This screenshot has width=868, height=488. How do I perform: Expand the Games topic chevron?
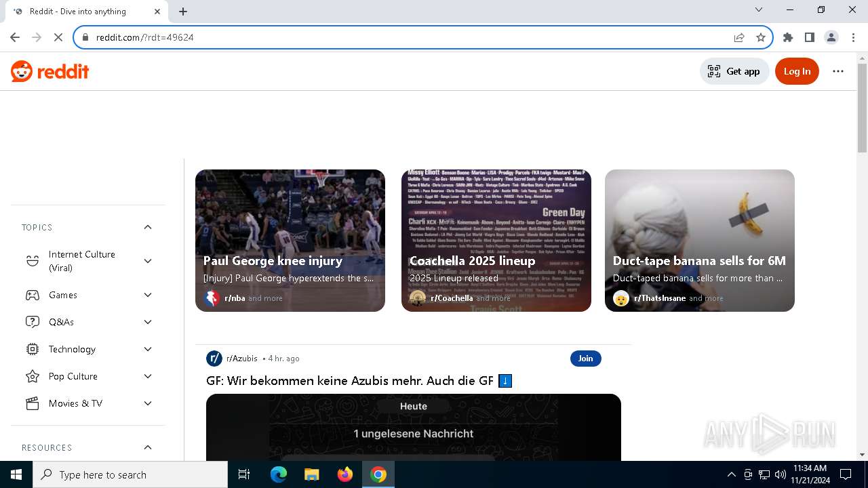(148, 295)
